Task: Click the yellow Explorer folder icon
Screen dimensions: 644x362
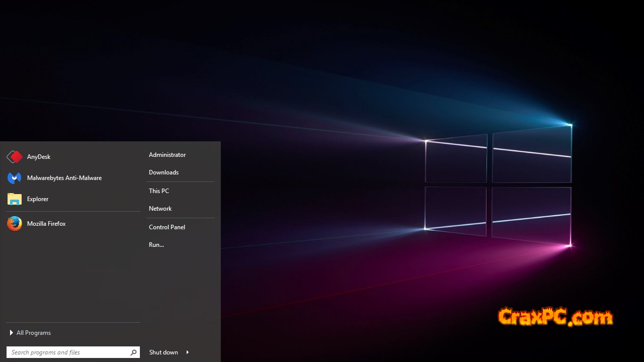Action: pos(15,199)
